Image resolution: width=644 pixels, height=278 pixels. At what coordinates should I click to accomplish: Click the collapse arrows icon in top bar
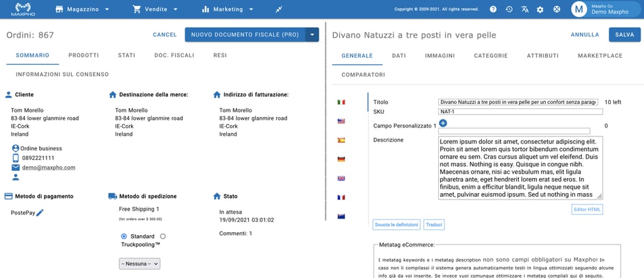[x=279, y=9]
